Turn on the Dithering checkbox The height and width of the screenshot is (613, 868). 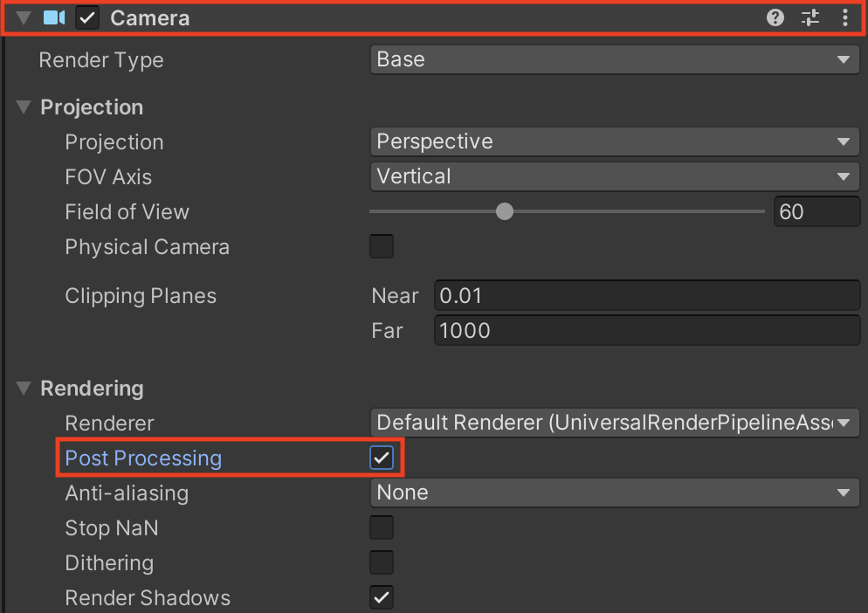[x=382, y=562]
